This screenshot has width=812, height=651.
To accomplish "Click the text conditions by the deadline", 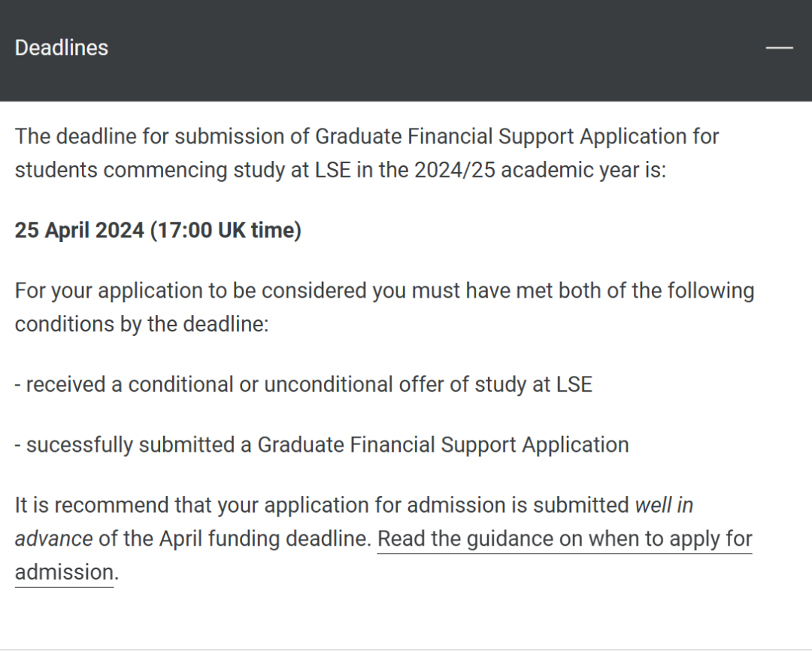I will pyautogui.click(x=142, y=324).
